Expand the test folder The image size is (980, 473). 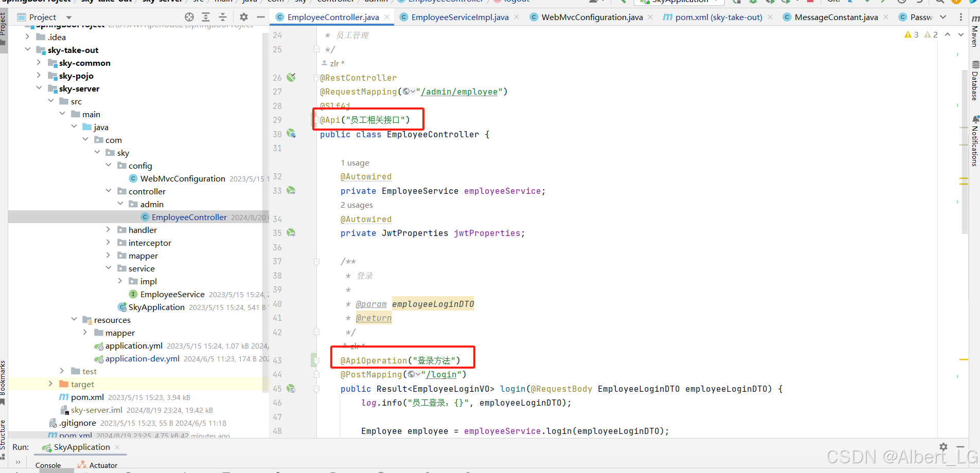[62, 371]
